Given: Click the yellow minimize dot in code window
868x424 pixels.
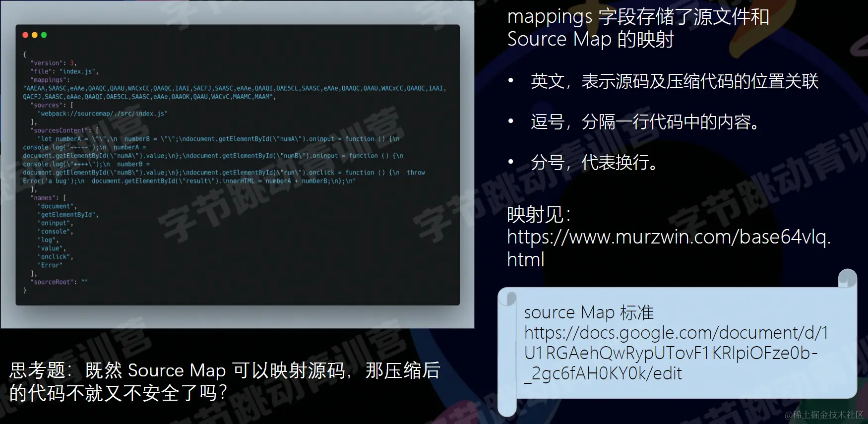Looking at the screenshot, I should click(x=35, y=35).
